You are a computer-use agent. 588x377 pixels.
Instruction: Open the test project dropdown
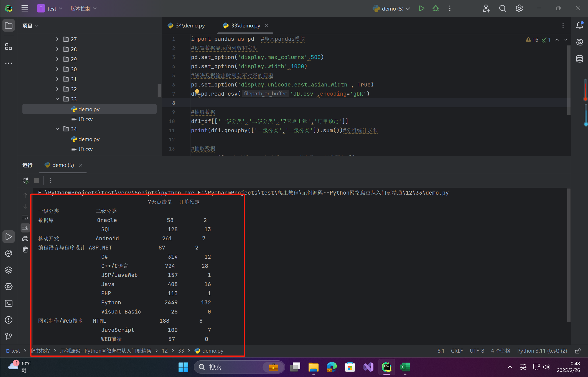point(50,9)
